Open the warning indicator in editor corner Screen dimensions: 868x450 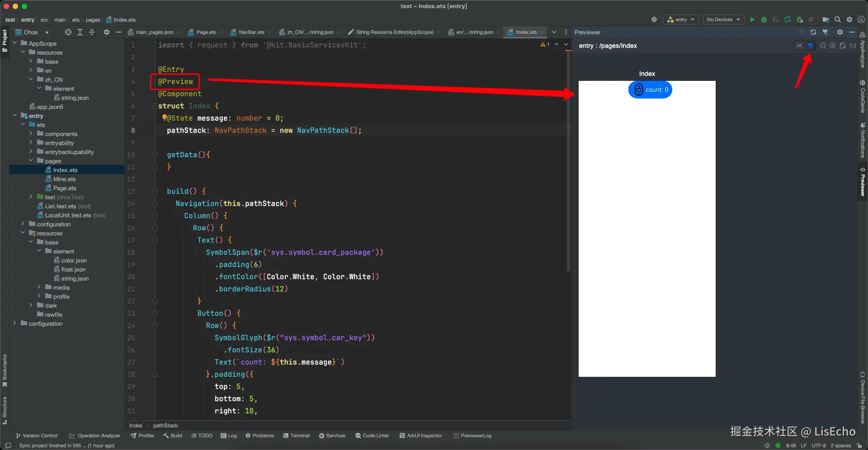point(545,44)
